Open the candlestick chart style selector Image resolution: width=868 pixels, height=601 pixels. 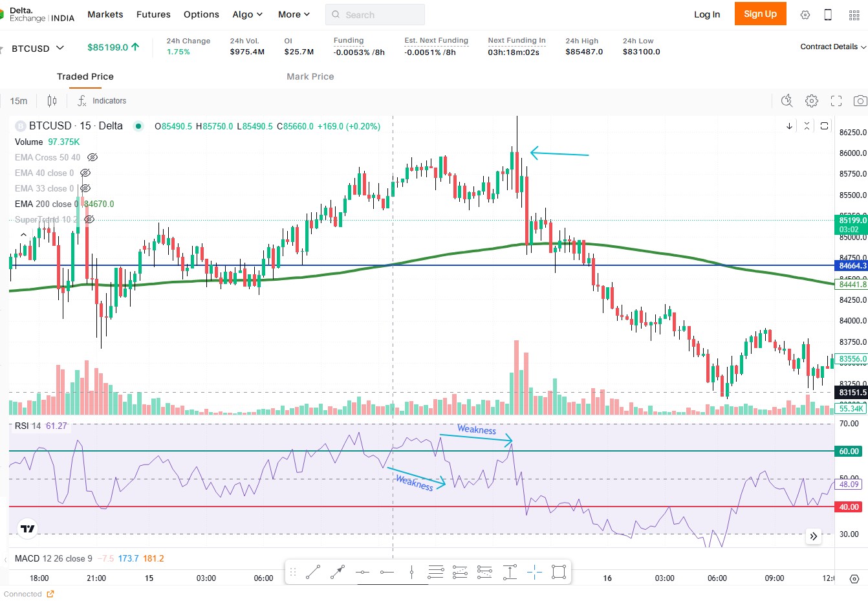[x=52, y=101]
